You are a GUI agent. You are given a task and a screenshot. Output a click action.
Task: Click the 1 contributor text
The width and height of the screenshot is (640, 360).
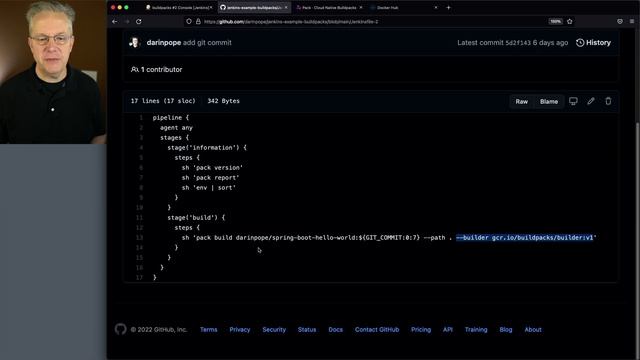point(157,69)
